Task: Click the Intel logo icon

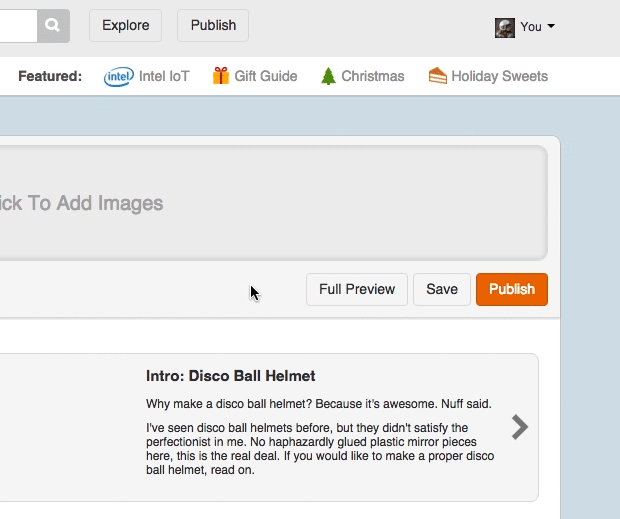Action: (x=119, y=76)
